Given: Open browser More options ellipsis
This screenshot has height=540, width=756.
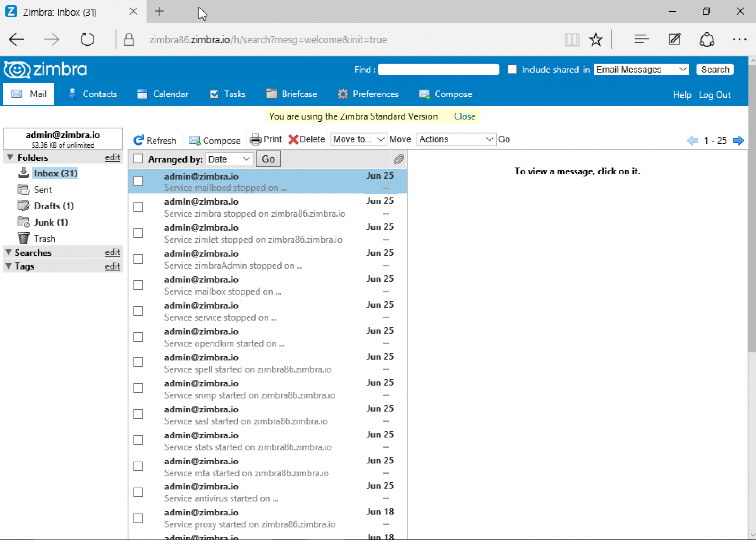Looking at the screenshot, I should coord(739,39).
